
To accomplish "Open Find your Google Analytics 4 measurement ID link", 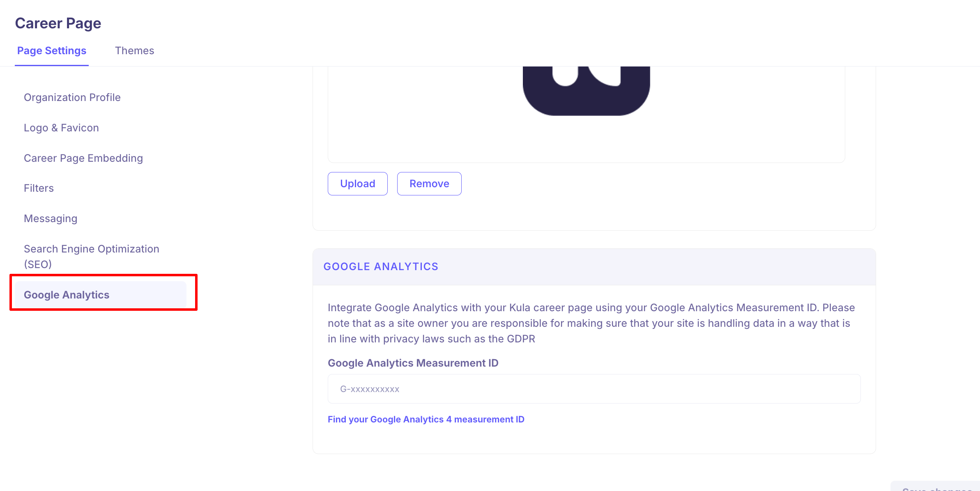I will 426,419.
